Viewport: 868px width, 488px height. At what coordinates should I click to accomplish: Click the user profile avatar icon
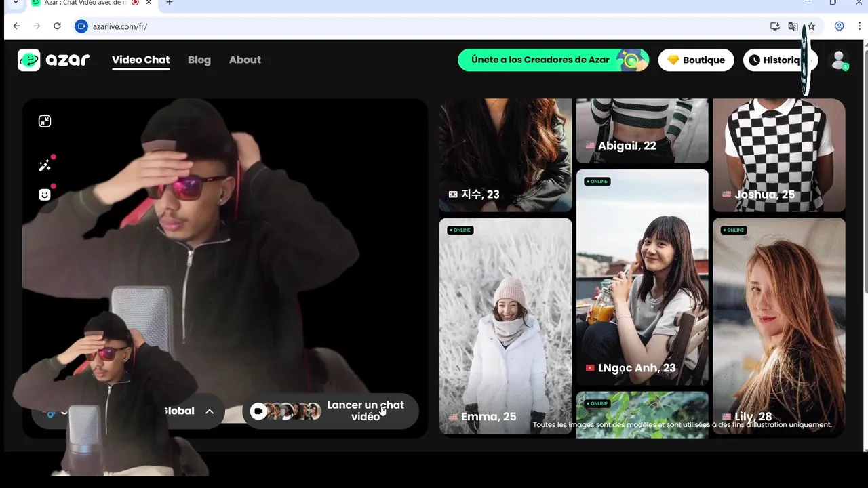pos(840,60)
